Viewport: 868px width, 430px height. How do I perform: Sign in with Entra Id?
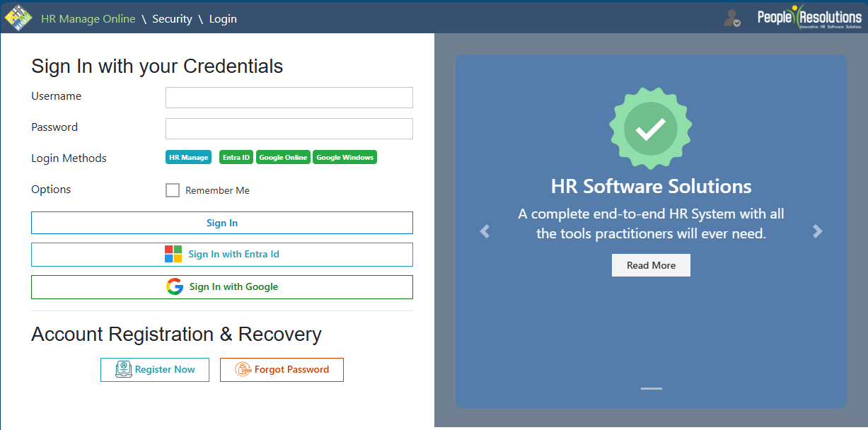(222, 255)
